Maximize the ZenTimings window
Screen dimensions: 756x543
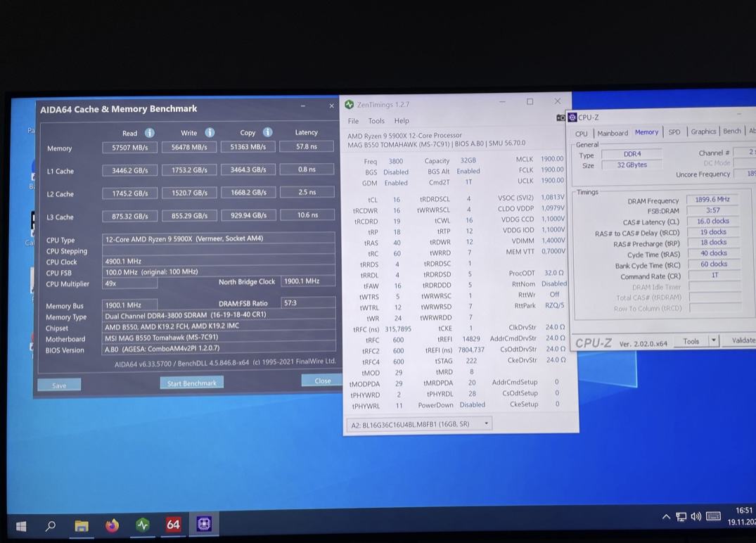tap(530, 101)
